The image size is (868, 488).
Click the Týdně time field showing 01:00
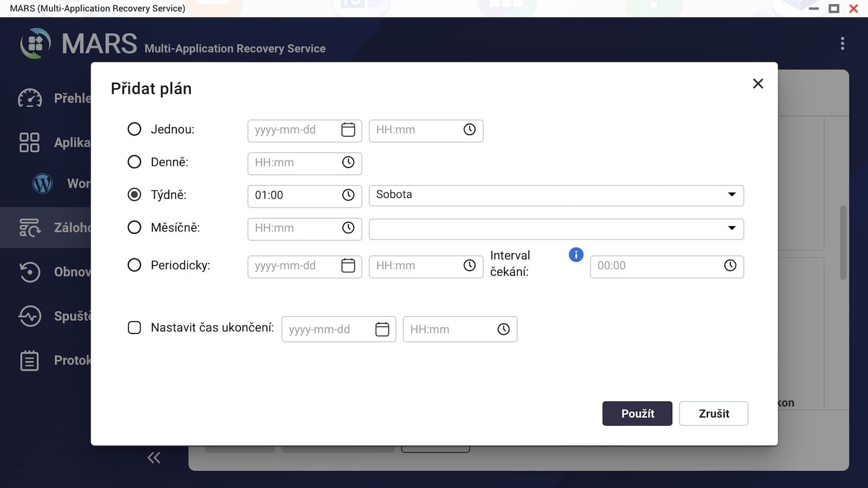tap(305, 196)
